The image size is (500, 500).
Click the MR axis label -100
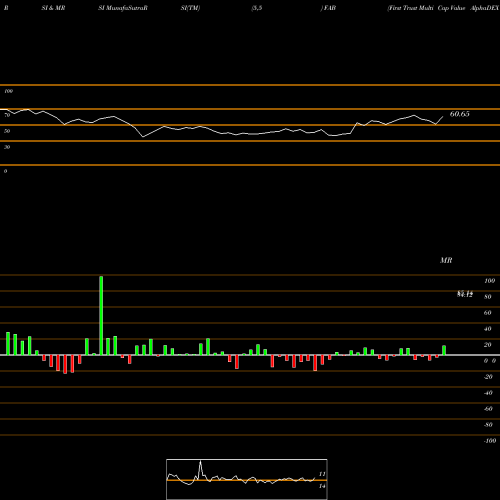pyautogui.click(x=490, y=441)
